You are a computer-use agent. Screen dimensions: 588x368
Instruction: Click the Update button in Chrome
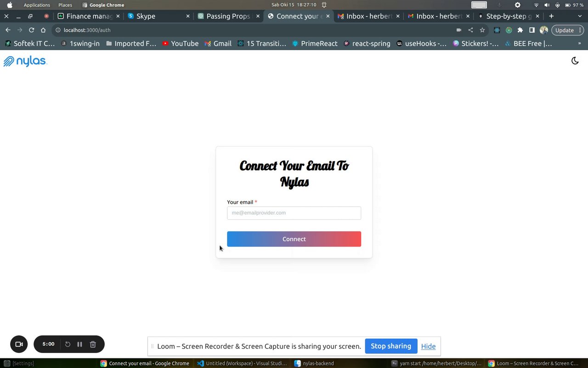pos(568,30)
